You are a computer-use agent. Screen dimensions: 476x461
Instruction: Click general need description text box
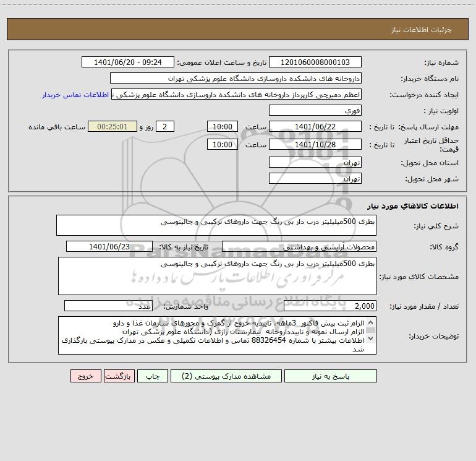coord(216,225)
